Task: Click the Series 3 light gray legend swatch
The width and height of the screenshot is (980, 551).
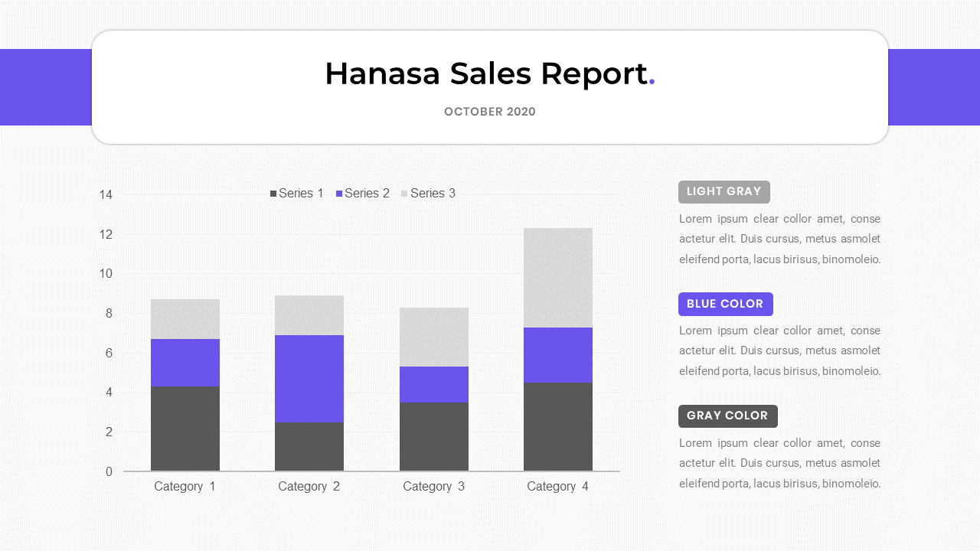Action: point(404,194)
